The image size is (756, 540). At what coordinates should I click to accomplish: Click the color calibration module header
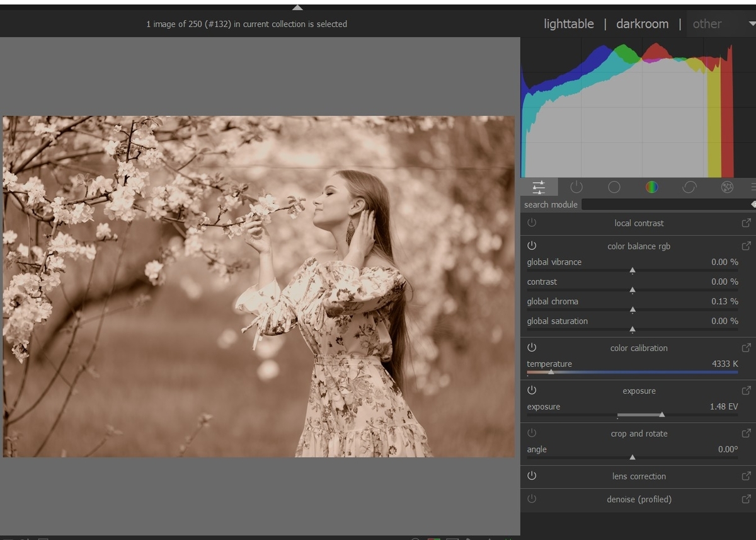coord(638,348)
